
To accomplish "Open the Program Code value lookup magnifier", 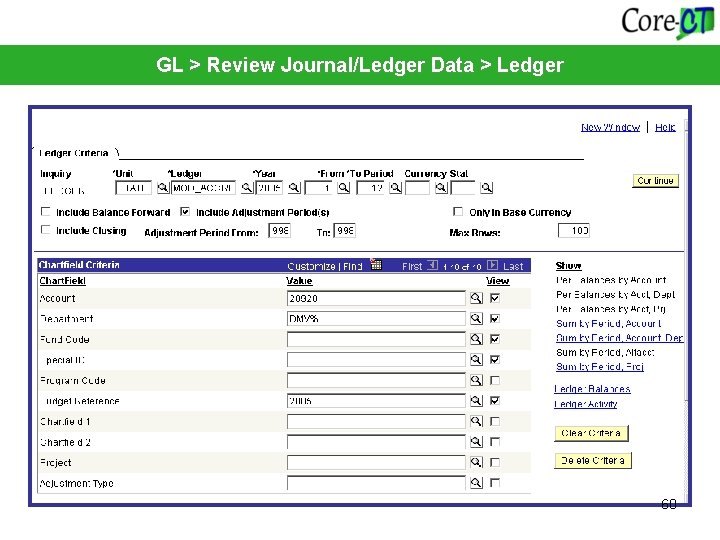I will tap(476, 380).
